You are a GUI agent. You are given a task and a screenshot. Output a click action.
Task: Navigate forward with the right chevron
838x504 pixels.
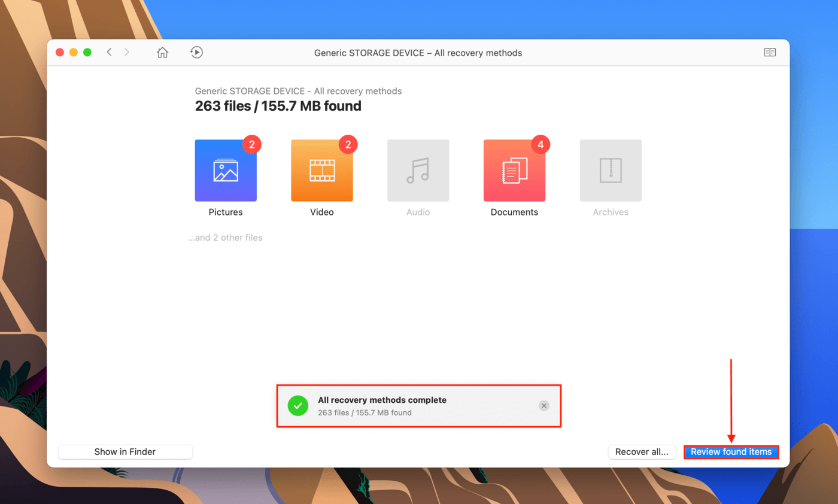126,53
